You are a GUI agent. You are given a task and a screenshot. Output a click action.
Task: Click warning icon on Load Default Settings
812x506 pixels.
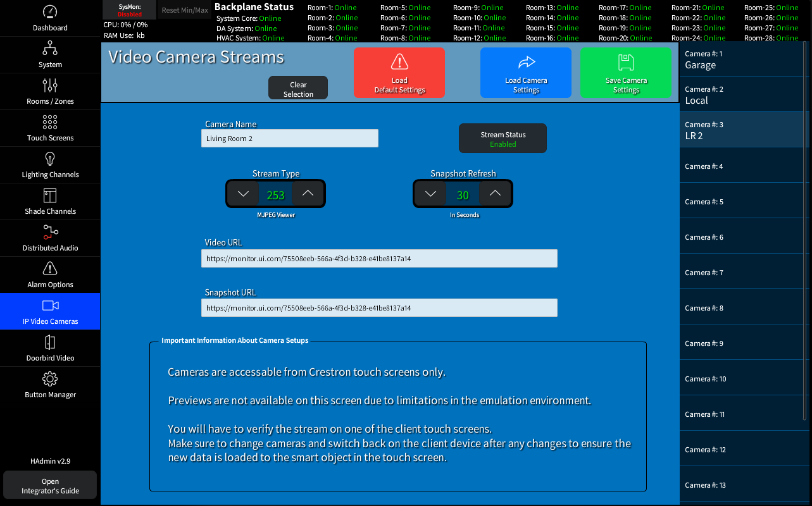click(x=399, y=61)
